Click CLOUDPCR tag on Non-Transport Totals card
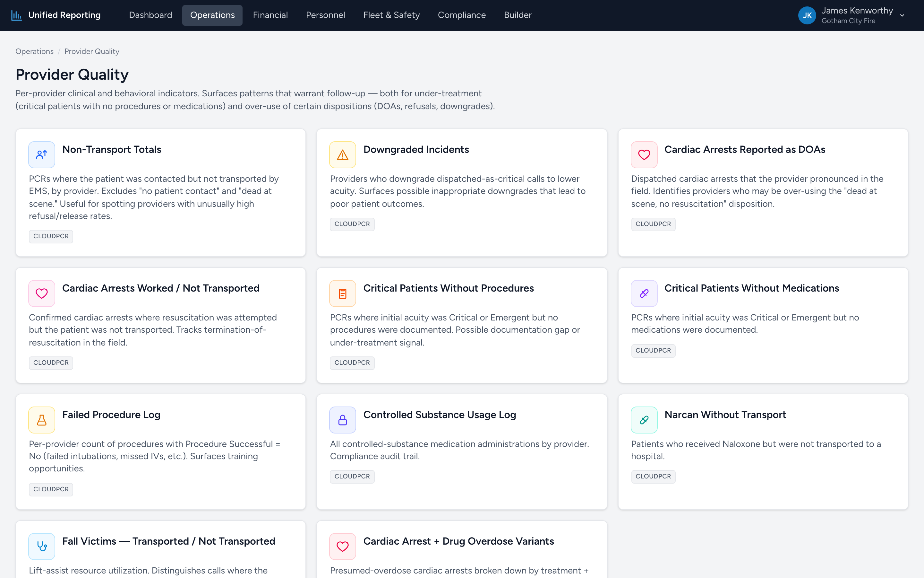Image resolution: width=924 pixels, height=578 pixels. point(51,236)
